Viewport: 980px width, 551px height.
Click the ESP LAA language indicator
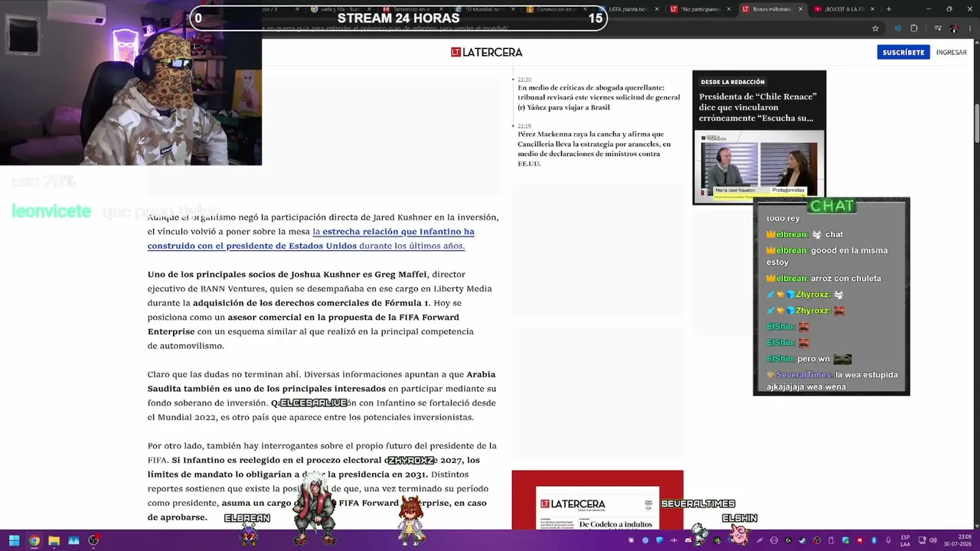click(x=905, y=540)
